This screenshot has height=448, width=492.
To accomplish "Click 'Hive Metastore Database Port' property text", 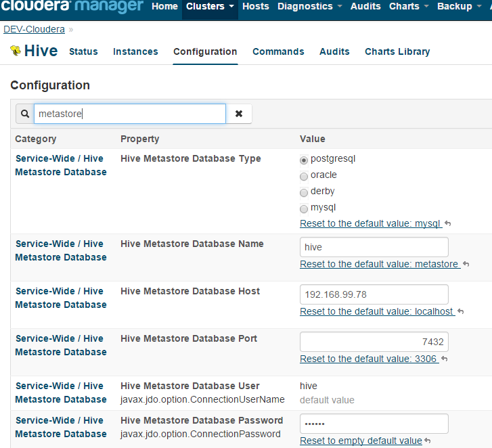I will tap(189, 338).
